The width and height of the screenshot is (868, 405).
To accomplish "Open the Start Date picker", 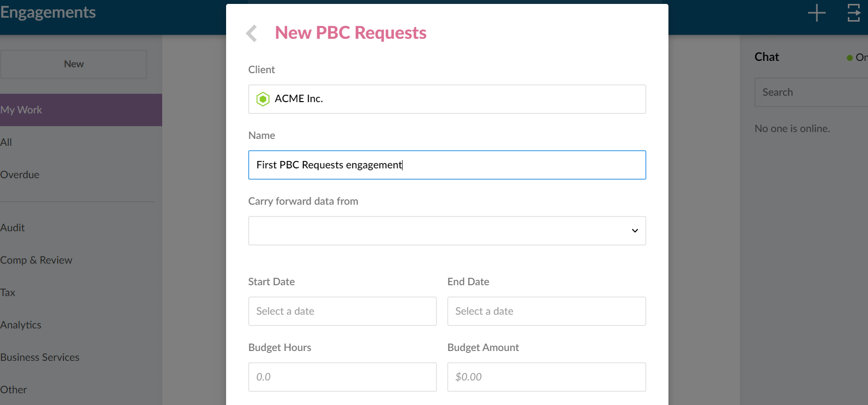I will [342, 311].
